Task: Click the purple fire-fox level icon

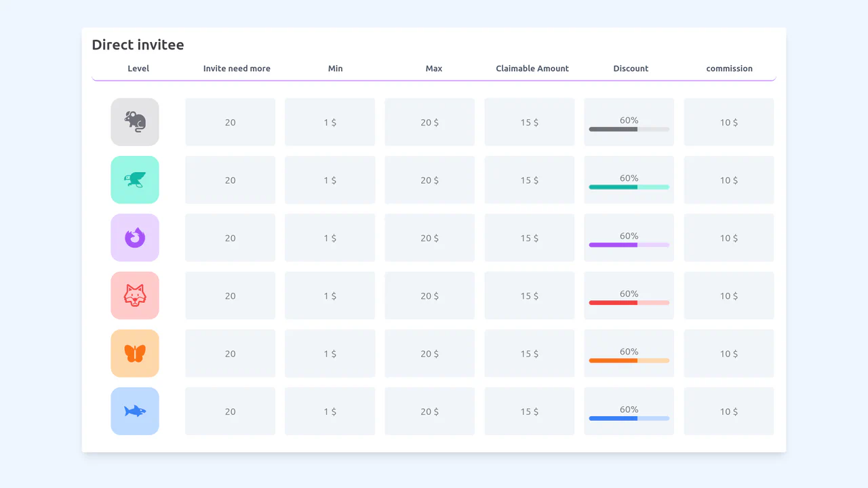Action: 135,238
